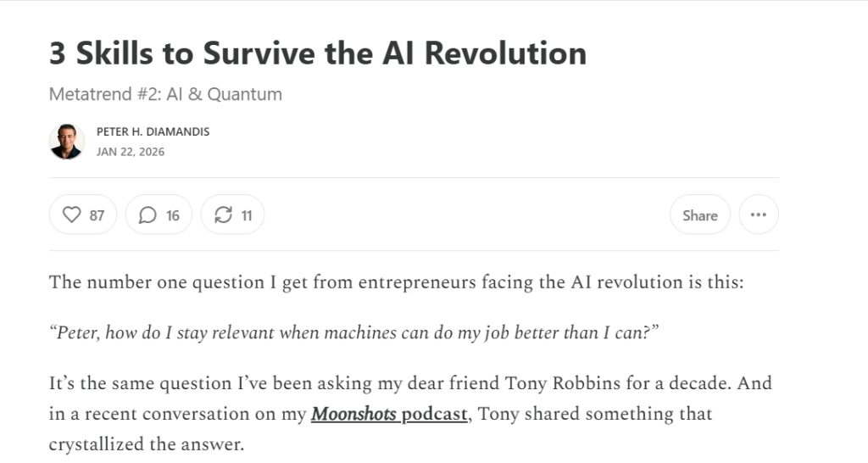Click the word 'Revolution' in the headline

tap(505, 53)
